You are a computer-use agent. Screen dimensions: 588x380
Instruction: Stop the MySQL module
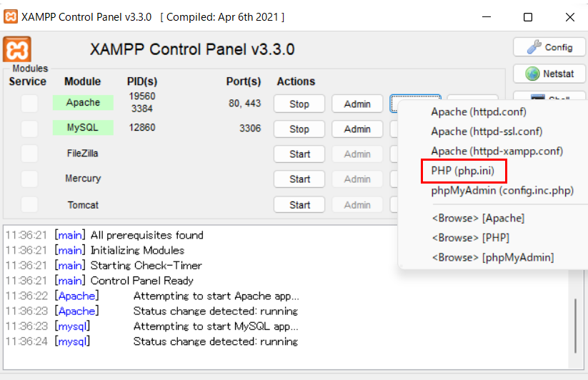pyautogui.click(x=299, y=129)
